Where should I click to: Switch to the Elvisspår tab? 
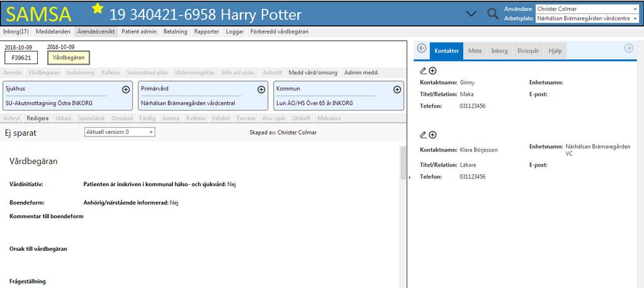[x=528, y=52]
